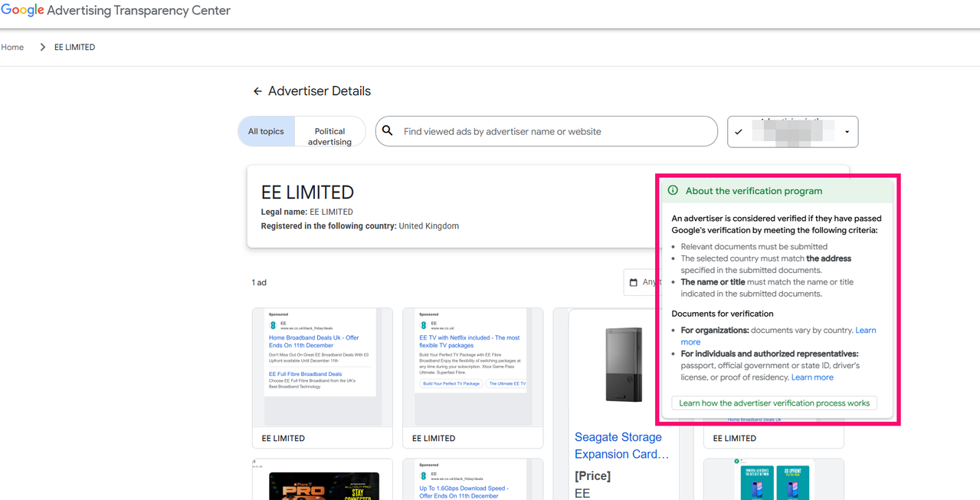Image resolution: width=980 pixels, height=500 pixels.
Task: Click the 1 ad count text
Action: coord(259,282)
